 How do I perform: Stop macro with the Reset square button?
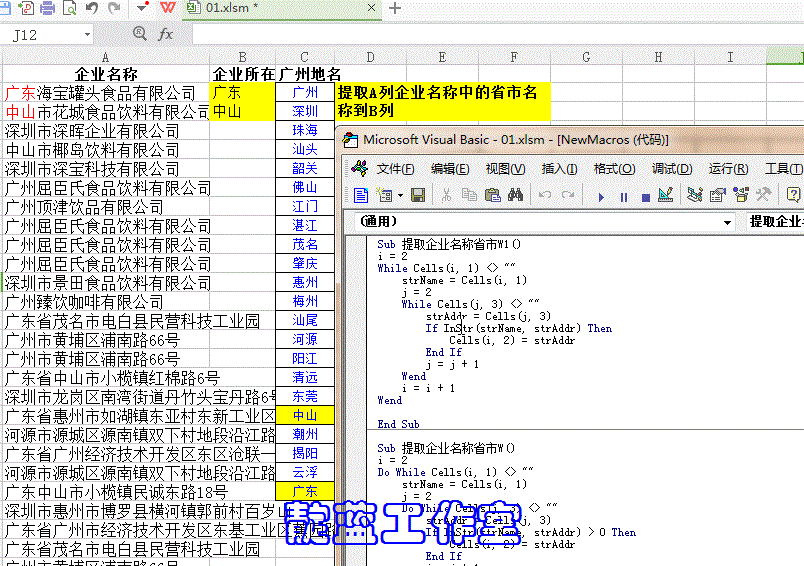646,197
